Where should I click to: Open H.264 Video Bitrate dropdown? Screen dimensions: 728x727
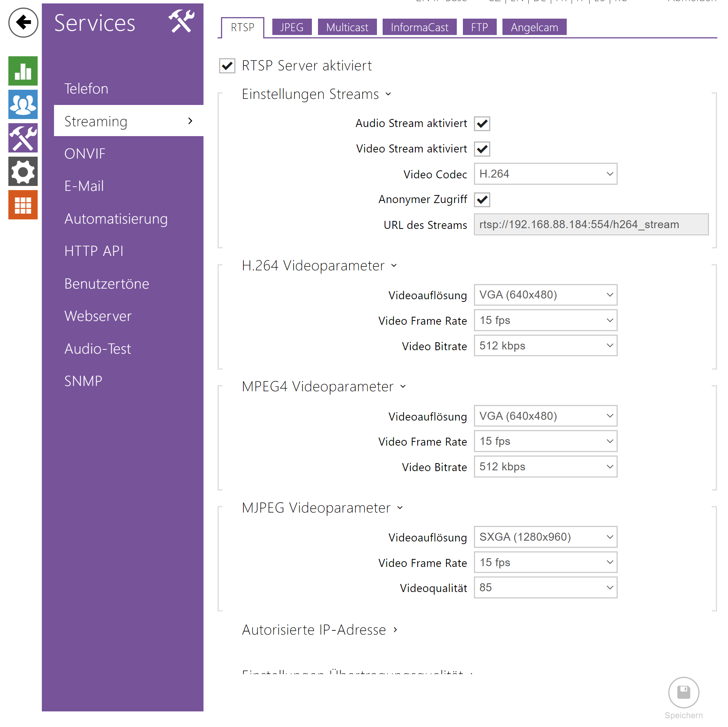pyautogui.click(x=545, y=346)
